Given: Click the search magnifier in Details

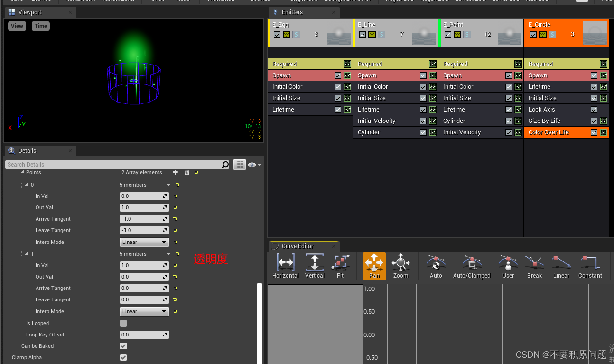Looking at the screenshot, I should tap(225, 165).
